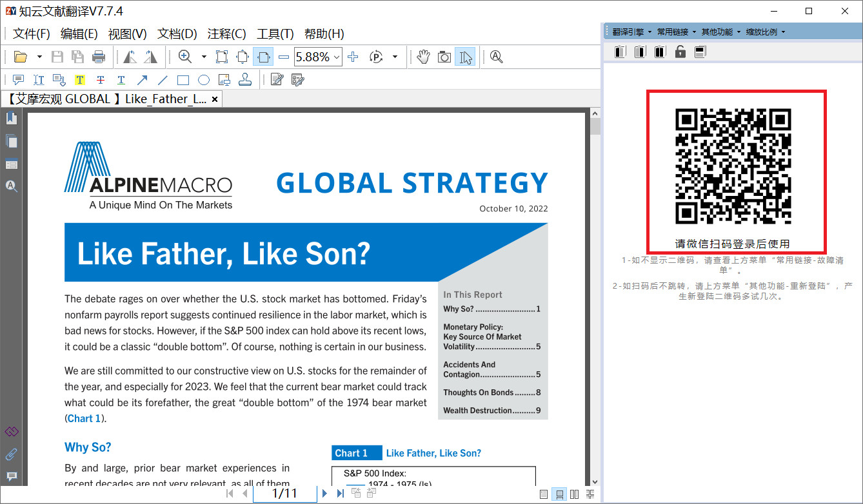Zoom out with the minus button
This screenshot has height=504, width=863.
tap(284, 57)
